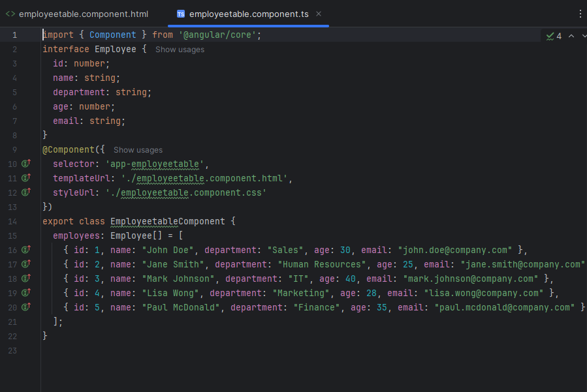The width and height of the screenshot is (587, 392).
Task: Click line number 14 in the gutter
Action: (12, 221)
